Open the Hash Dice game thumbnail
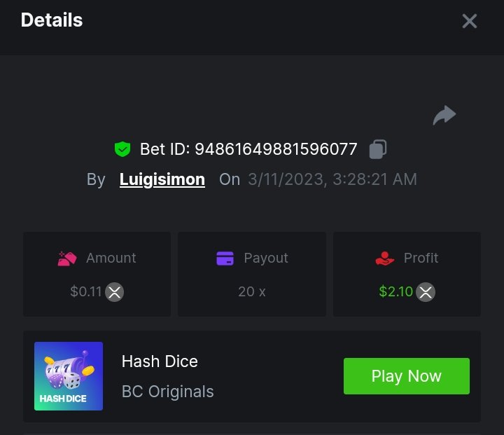504x435 pixels. [x=69, y=376]
